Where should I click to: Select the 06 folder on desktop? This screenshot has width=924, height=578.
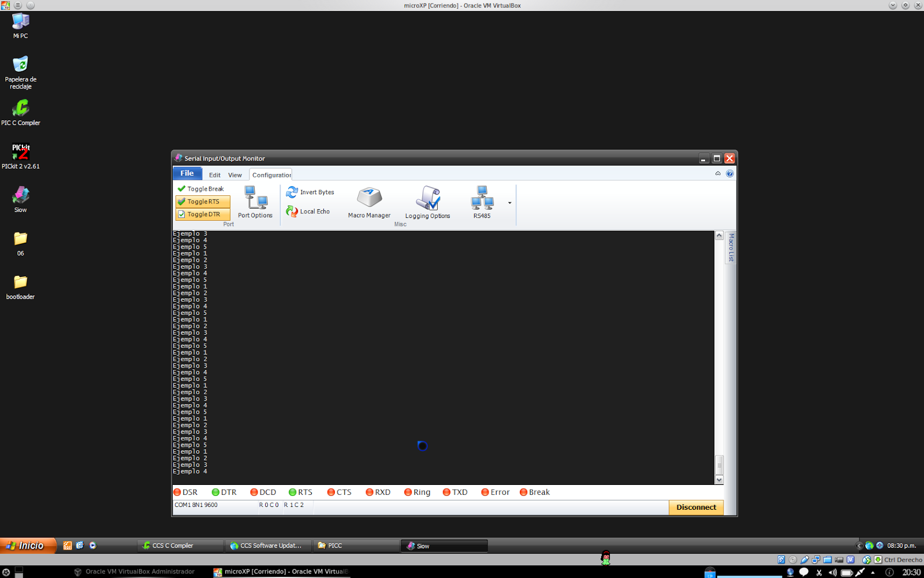coord(21,243)
